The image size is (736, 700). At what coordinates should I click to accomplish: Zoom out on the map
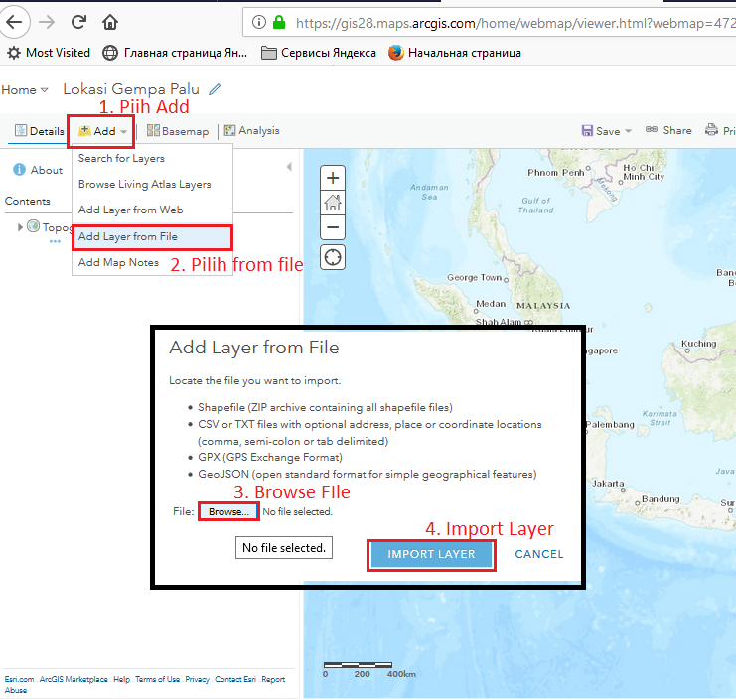pyautogui.click(x=333, y=227)
